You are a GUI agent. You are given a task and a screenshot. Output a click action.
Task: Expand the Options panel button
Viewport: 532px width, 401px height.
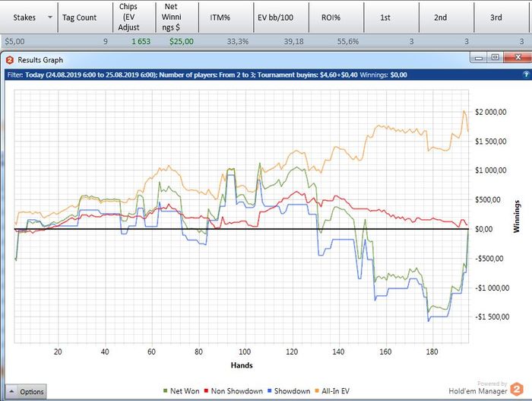point(26,391)
